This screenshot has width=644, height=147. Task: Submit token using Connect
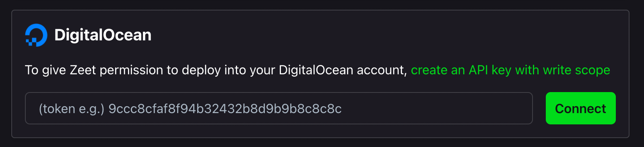pyautogui.click(x=580, y=108)
